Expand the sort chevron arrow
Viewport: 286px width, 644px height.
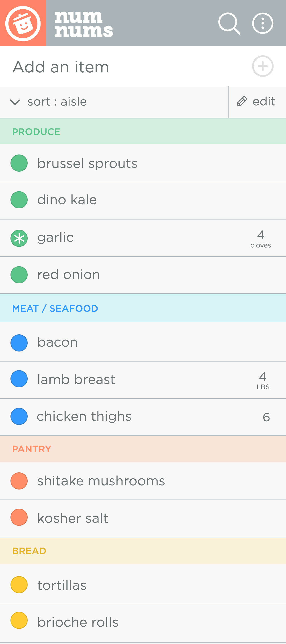tap(15, 102)
